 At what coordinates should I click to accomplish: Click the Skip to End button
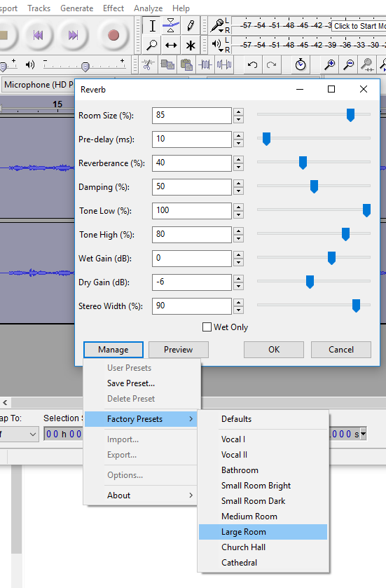[73, 35]
